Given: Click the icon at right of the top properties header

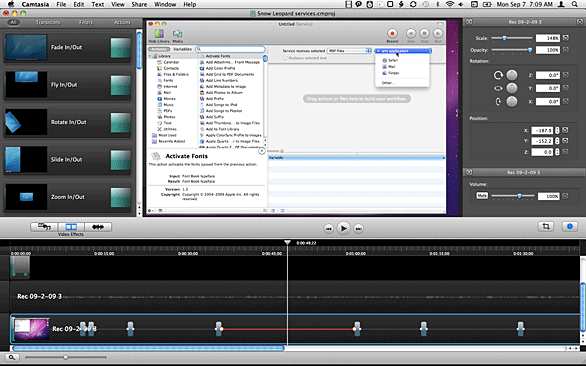Looking at the screenshot, I should coord(580,22).
